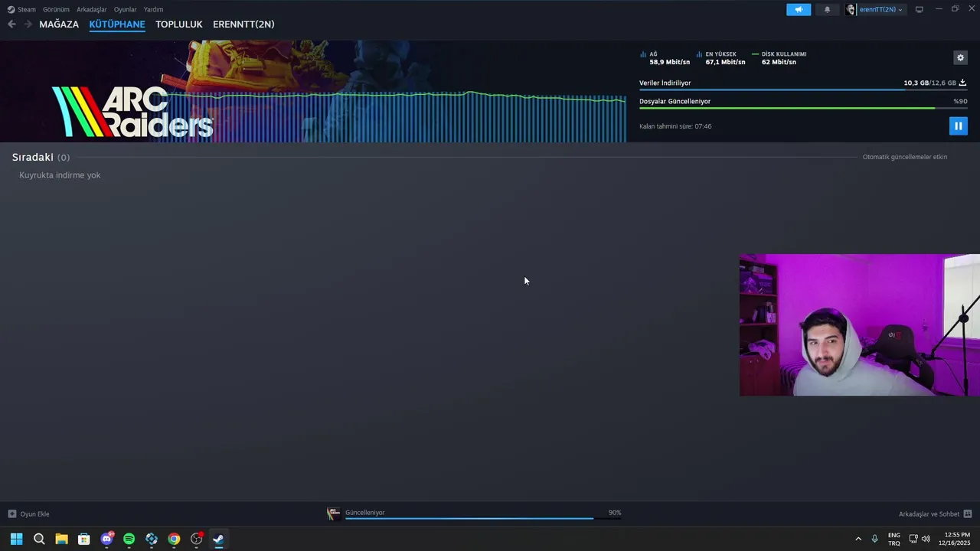This screenshot has height=551, width=980.
Task: Open the Steam menu
Action: click(x=27, y=9)
